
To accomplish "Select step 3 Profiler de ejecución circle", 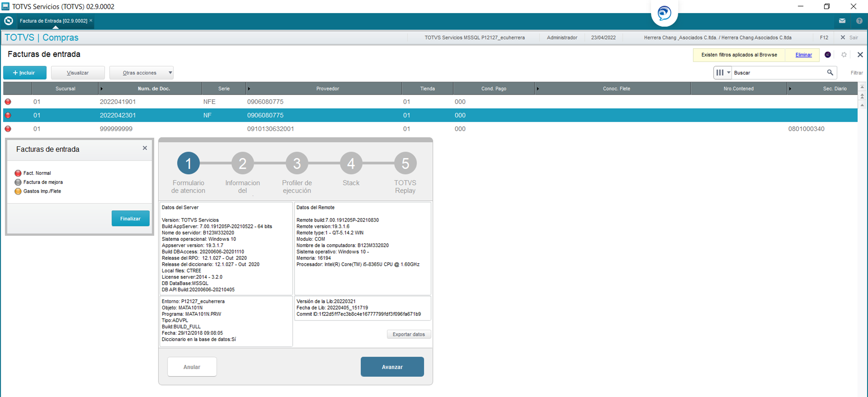I will pos(297,163).
